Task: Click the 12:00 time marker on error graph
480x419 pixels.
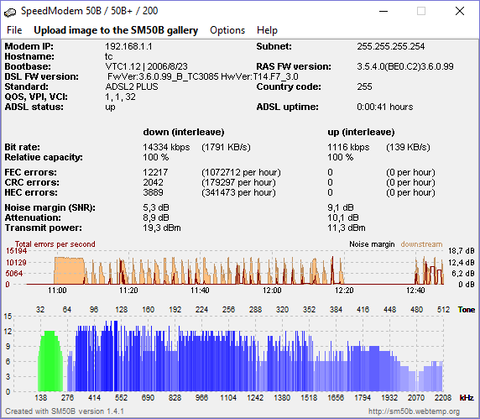Action: tap(272, 290)
